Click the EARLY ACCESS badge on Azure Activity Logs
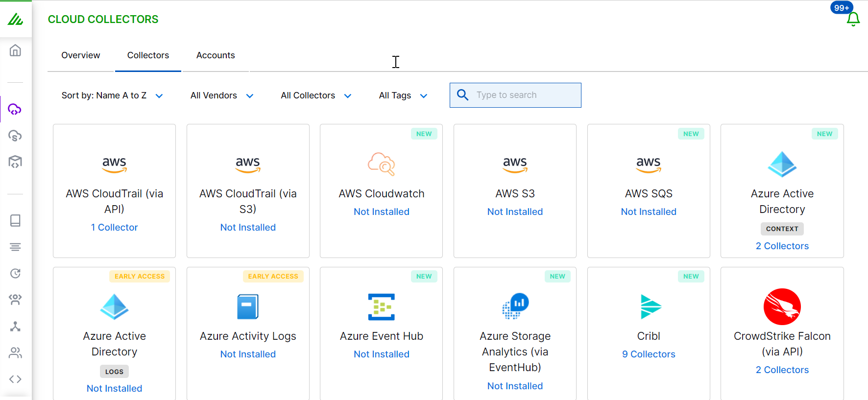 click(x=273, y=276)
